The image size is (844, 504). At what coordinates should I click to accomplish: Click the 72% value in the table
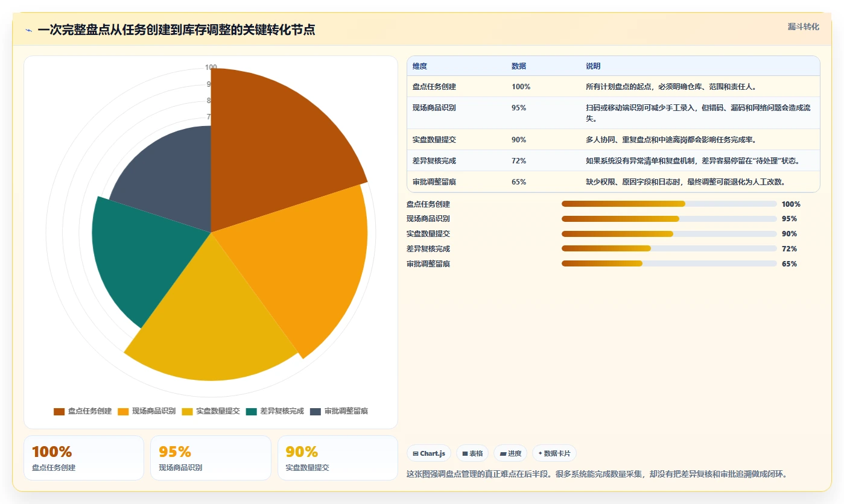click(519, 161)
